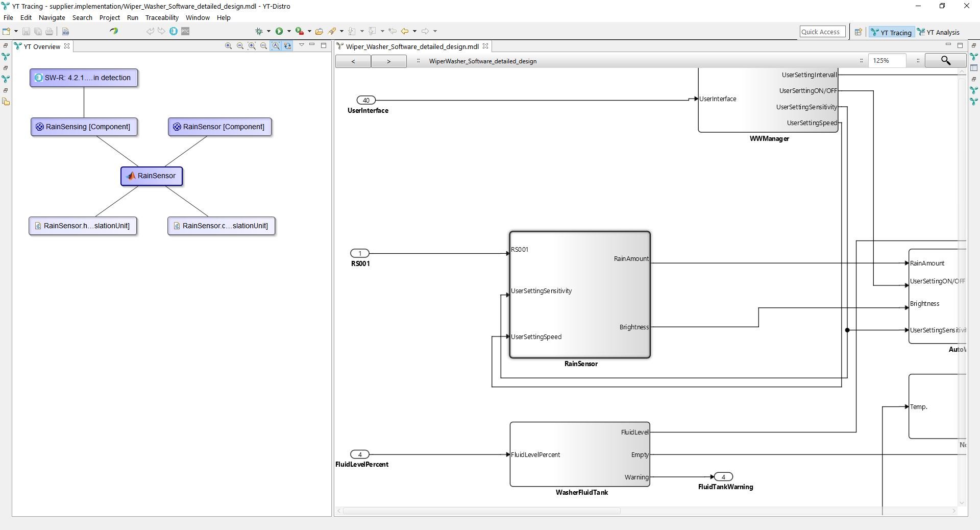Image resolution: width=980 pixels, height=530 pixels.
Task: Click the FluidTankWarning outport 4
Action: [x=723, y=477]
